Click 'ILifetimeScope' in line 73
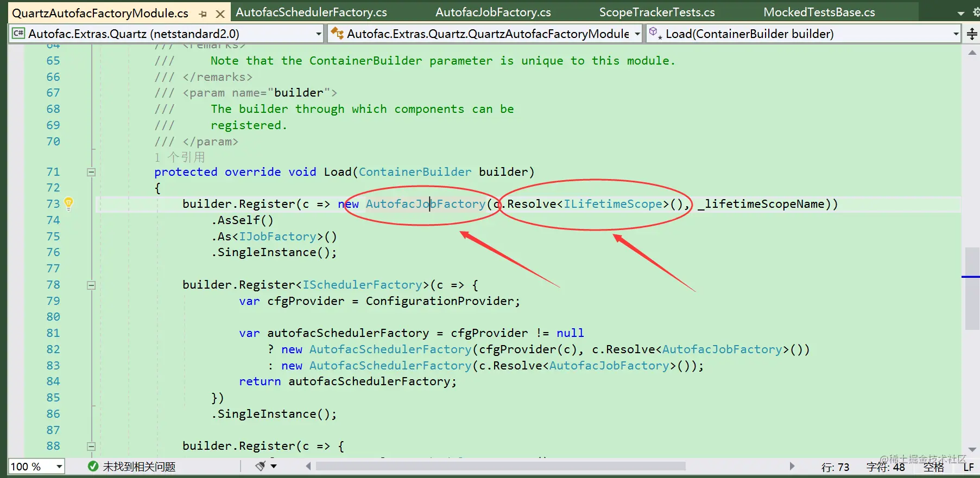This screenshot has height=478, width=980. (612, 204)
